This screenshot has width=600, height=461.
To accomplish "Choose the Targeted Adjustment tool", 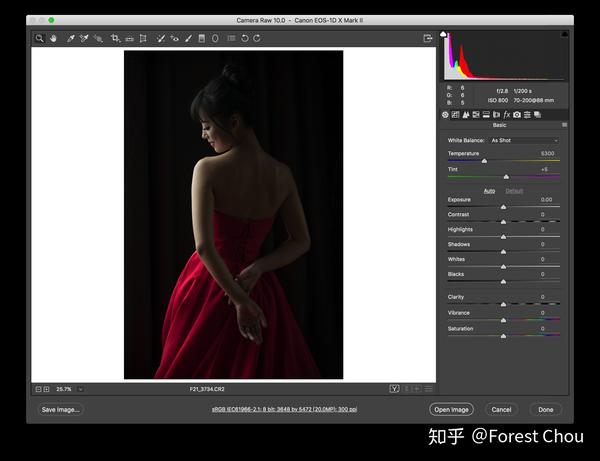I will pyautogui.click(x=98, y=38).
